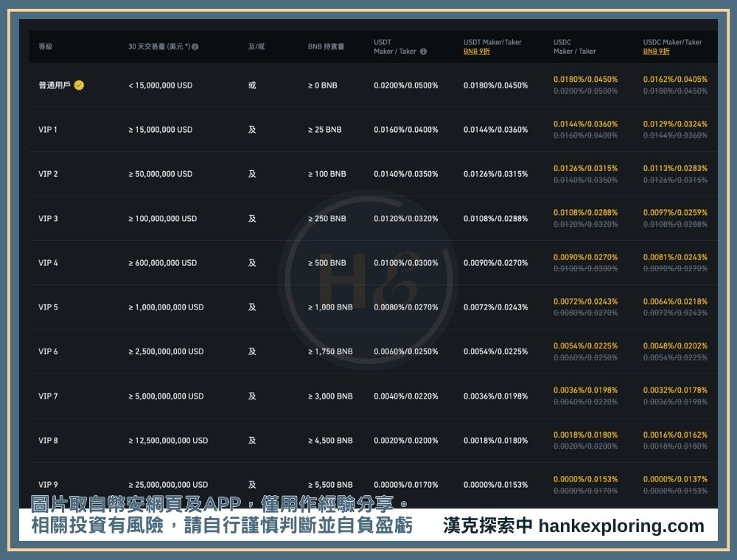Click the ≥ 50,000,000 USD volume cell
Screen dimensions: 737x560
point(160,174)
